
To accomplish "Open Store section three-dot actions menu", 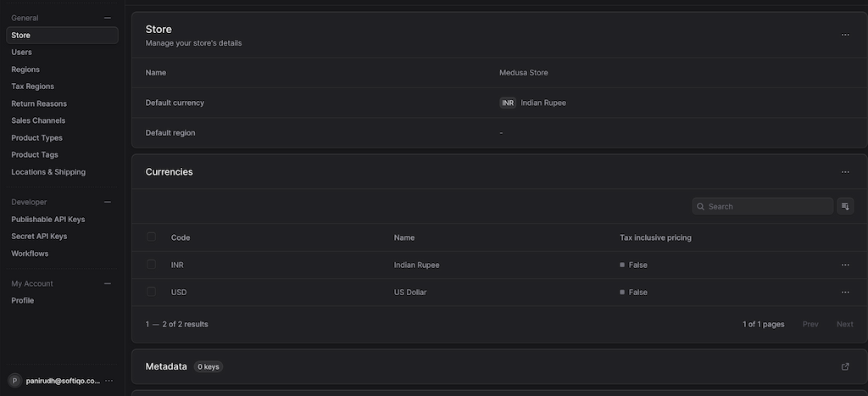I will [x=845, y=35].
